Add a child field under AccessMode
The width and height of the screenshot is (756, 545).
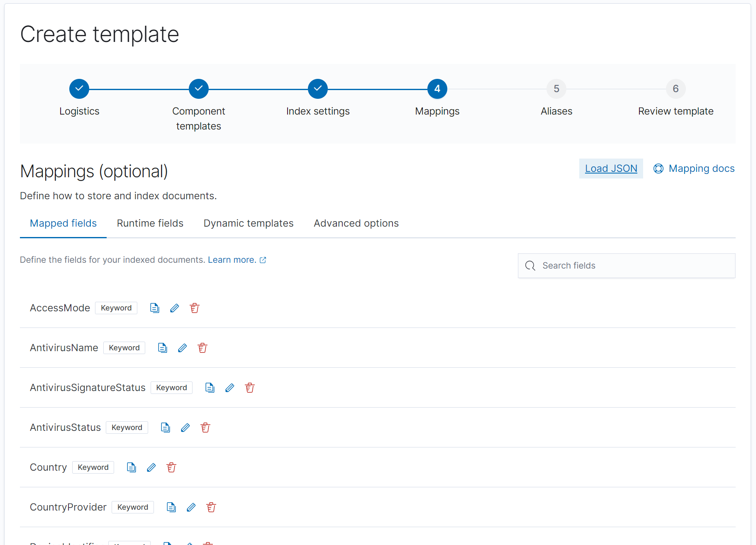[x=154, y=308]
